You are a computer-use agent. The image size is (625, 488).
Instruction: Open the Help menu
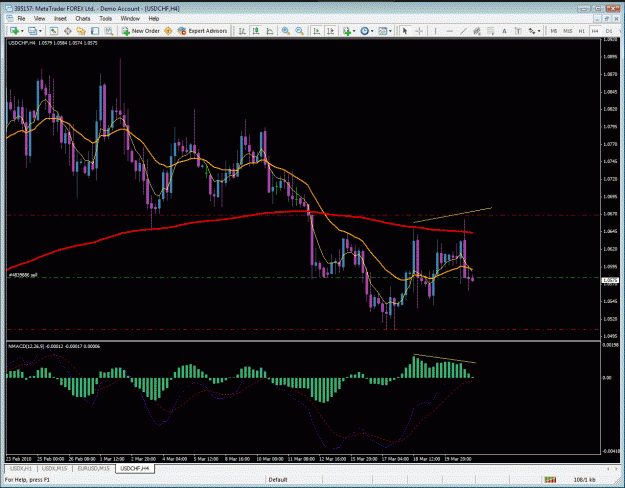click(x=154, y=18)
